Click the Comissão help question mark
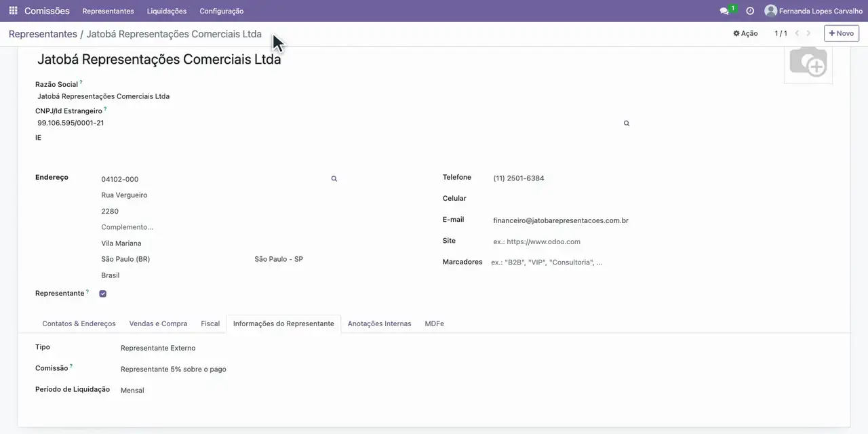The width and height of the screenshot is (868, 434). 71,366
